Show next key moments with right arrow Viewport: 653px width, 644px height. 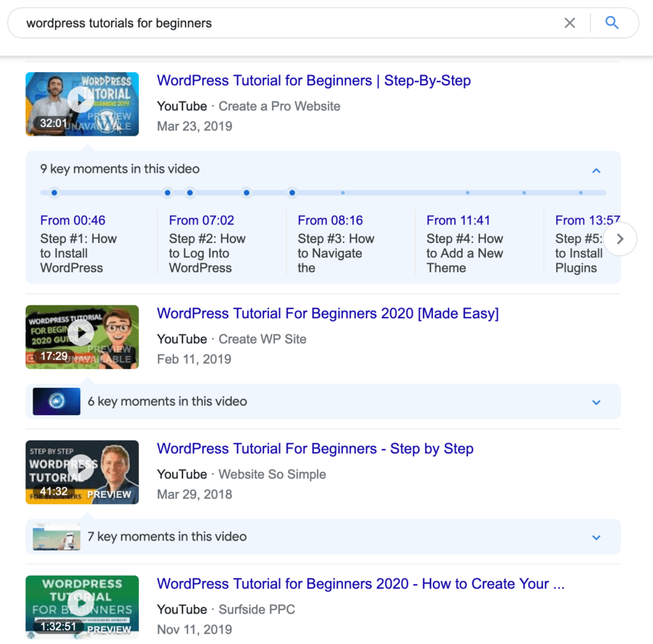point(620,239)
